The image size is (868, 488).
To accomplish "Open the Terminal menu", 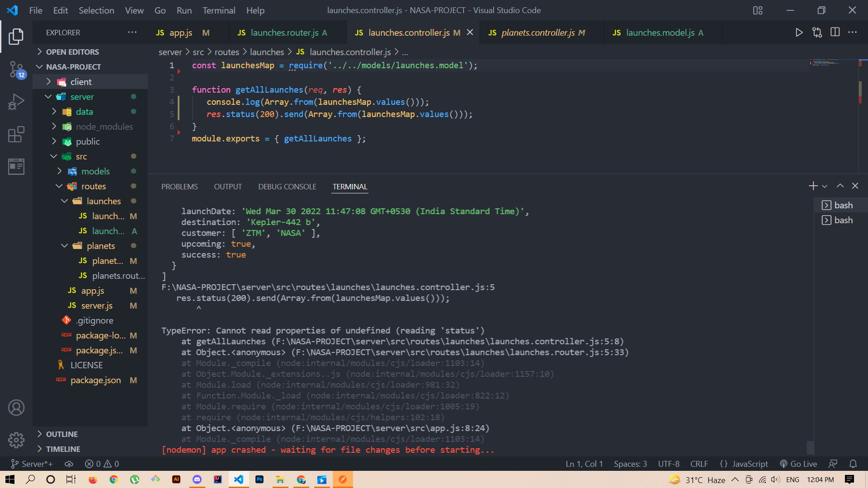I will point(219,10).
